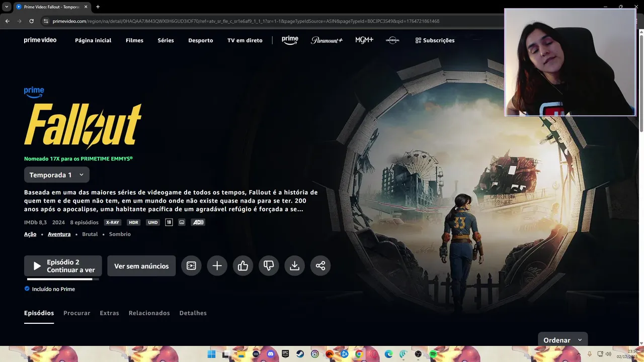Open Windows Start menu
This screenshot has width=644, height=362.
(212, 354)
